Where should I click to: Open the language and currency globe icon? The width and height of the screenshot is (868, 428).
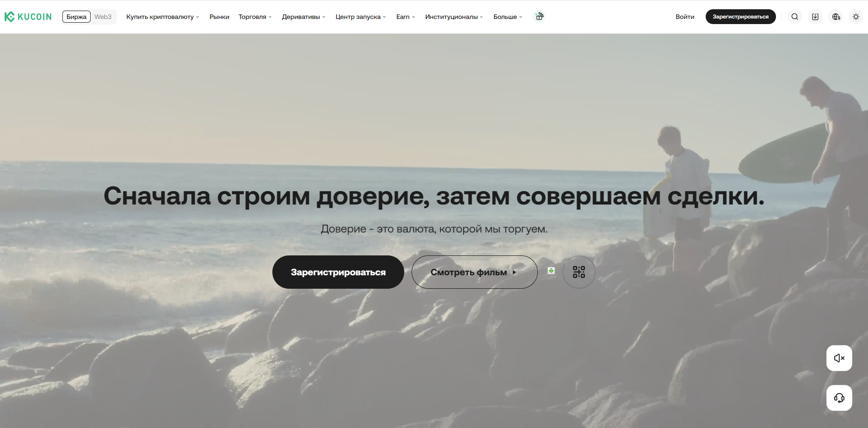(836, 17)
